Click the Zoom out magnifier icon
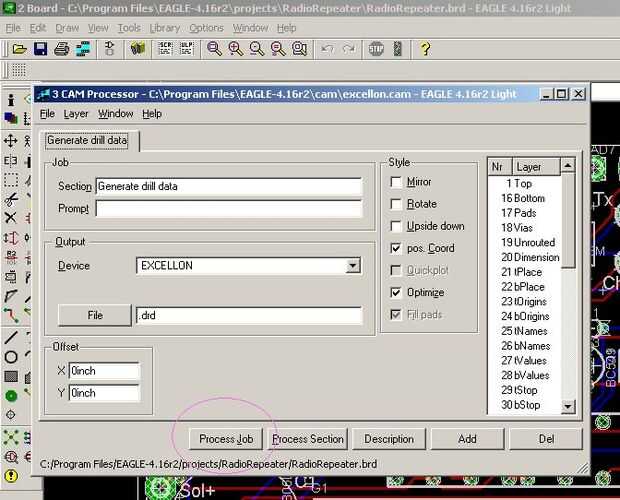 257,49
